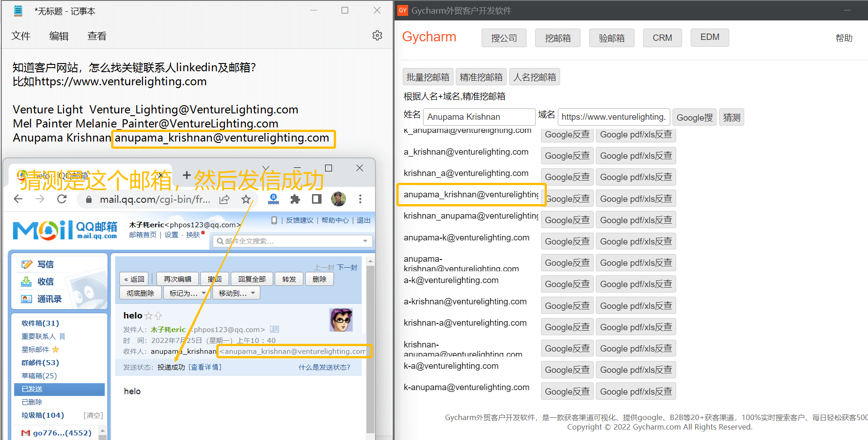Click the up-arrow icon next to helo subject

tap(158, 316)
